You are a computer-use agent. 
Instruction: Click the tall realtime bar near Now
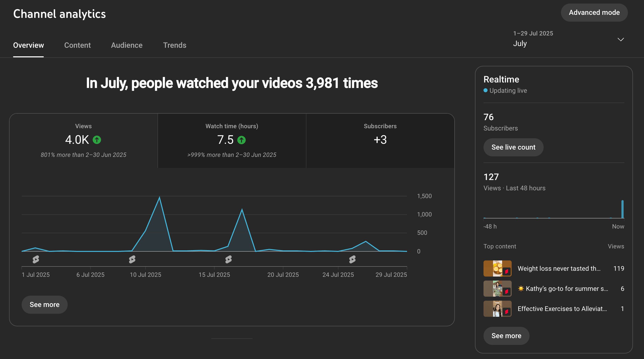[622, 209]
